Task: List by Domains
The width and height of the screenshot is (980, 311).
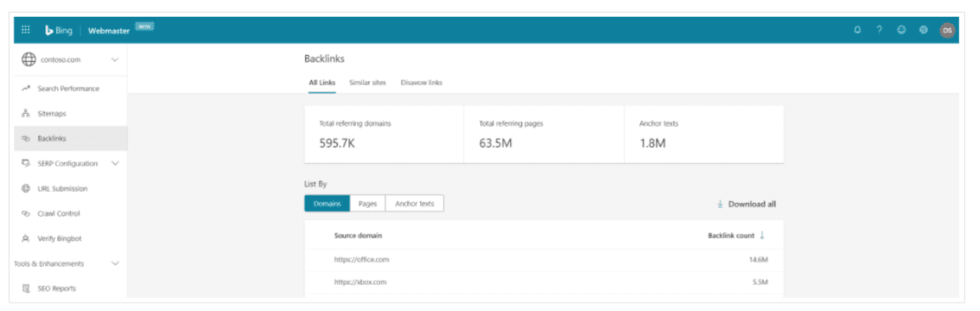Action: [x=327, y=204]
